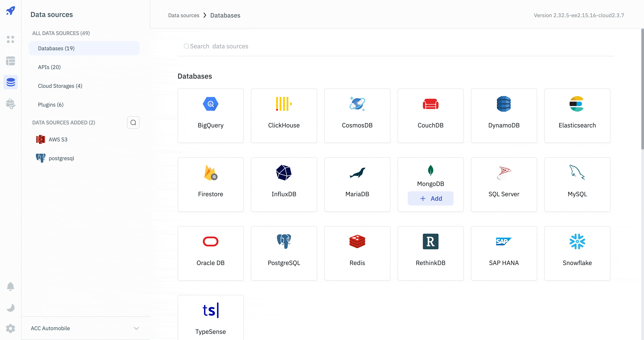Click the Add button for MongoDB
Image resolution: width=644 pixels, height=340 pixels.
tap(430, 198)
